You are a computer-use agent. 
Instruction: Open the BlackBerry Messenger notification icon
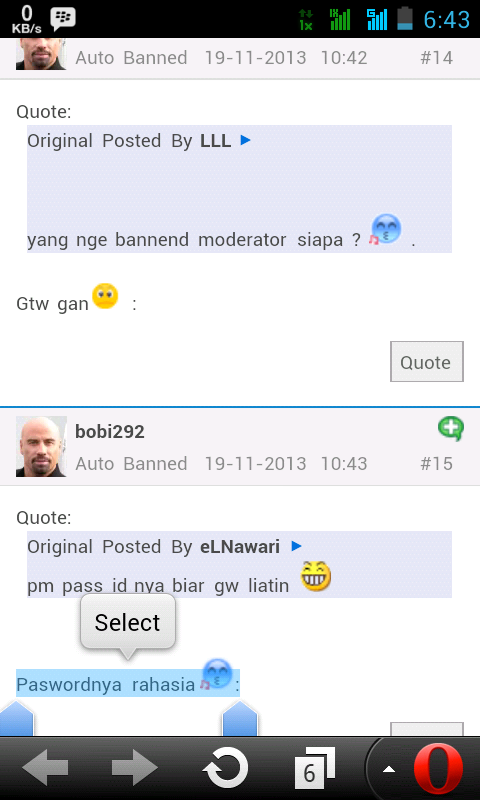click(63, 20)
